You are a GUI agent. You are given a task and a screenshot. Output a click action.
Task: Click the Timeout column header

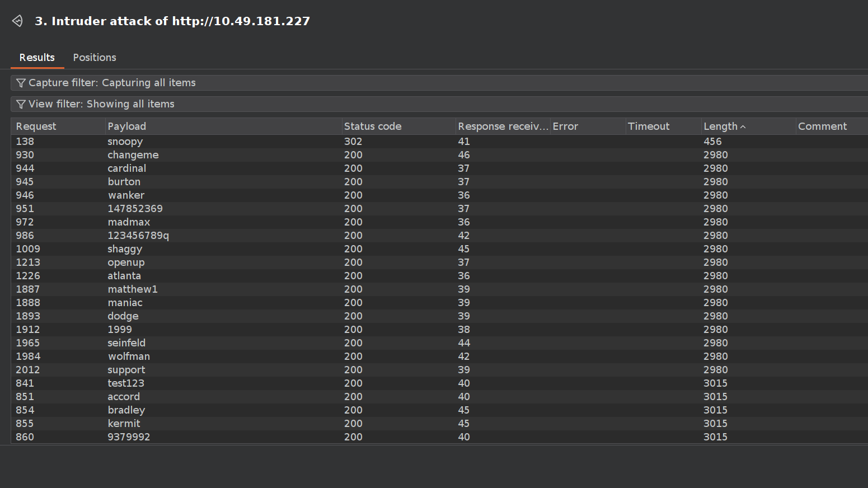(663, 126)
